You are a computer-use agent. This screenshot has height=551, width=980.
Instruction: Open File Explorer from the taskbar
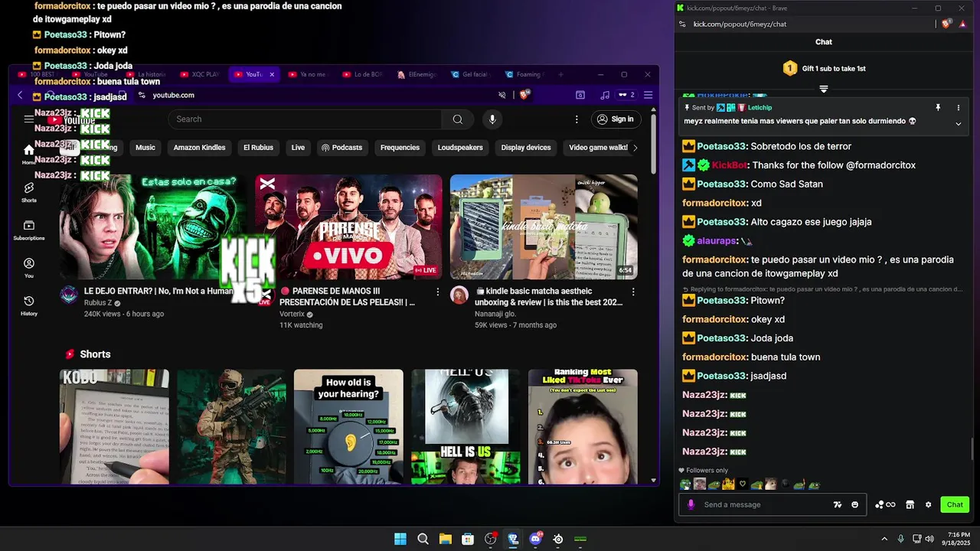445,540
